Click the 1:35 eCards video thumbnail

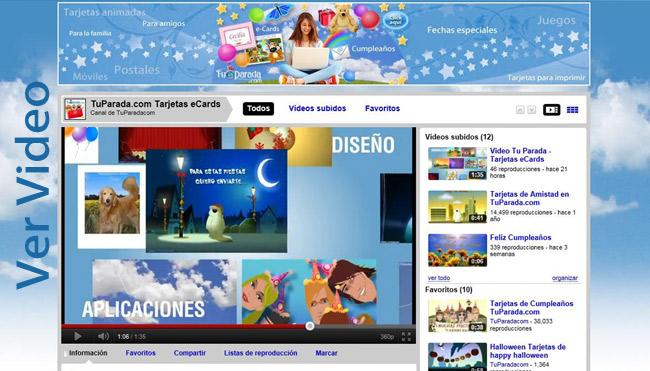(457, 164)
